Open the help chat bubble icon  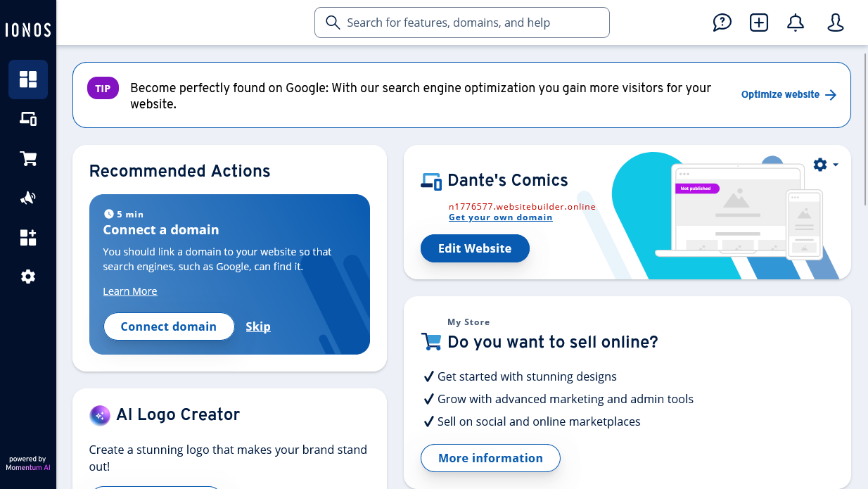pos(722,23)
